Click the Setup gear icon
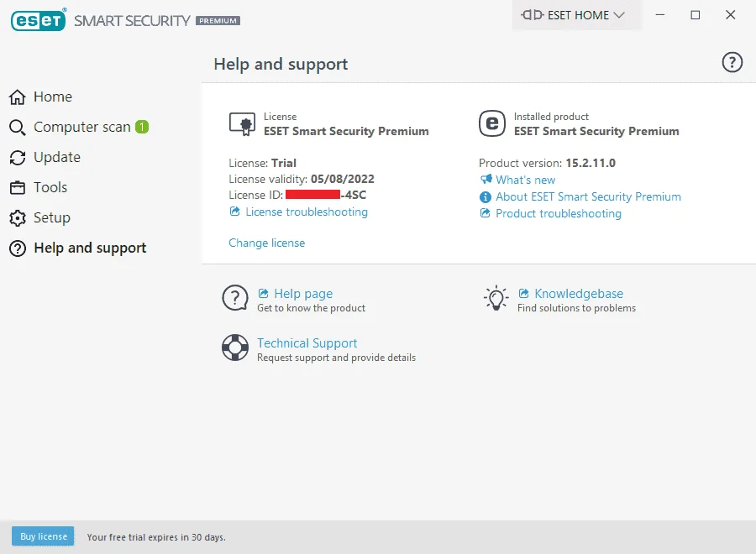The height and width of the screenshot is (554, 756). tap(18, 217)
